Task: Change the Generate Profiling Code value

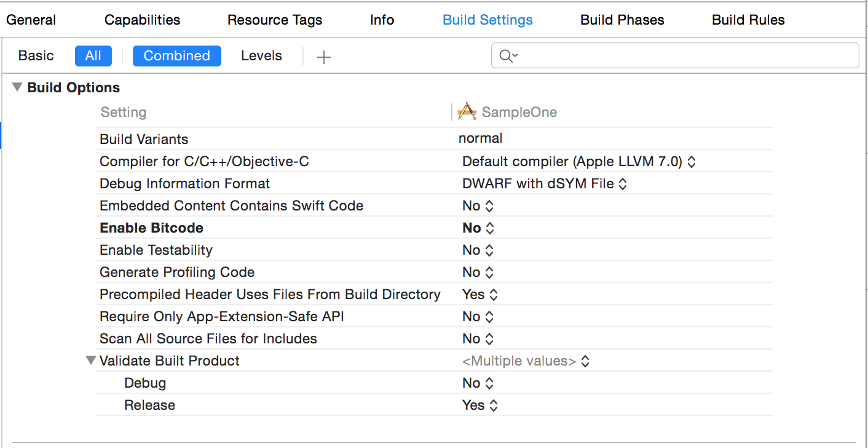Action: click(478, 273)
